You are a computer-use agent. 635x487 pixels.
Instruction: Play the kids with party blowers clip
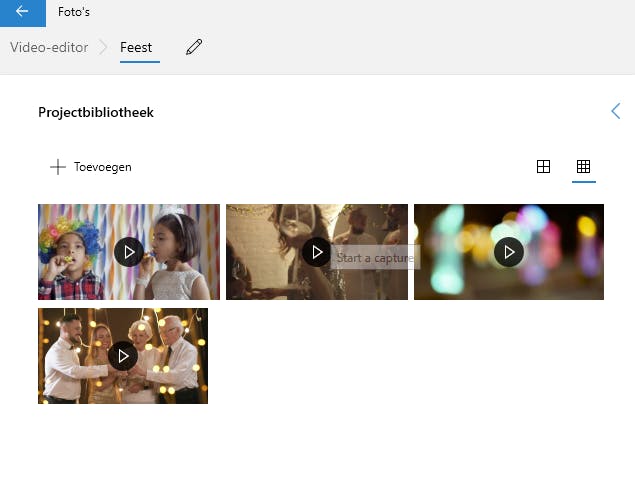click(129, 252)
